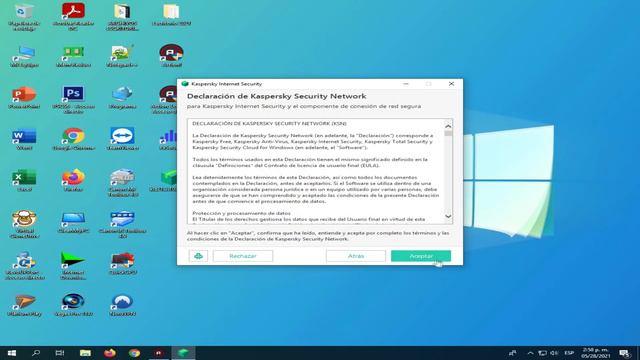Select the Adobe Acrobat Reader desktop shortcut

tap(73, 17)
